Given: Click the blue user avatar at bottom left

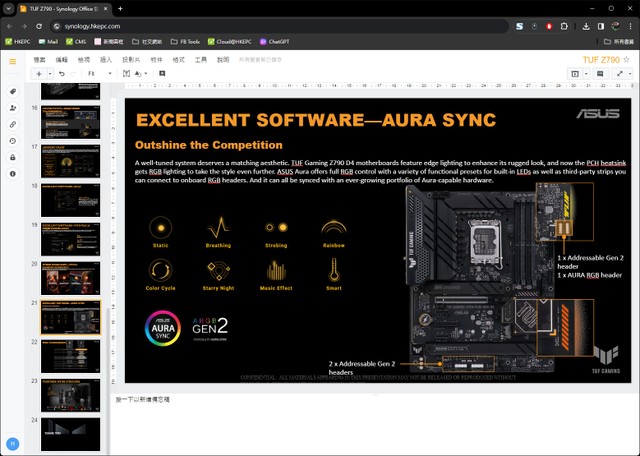Looking at the screenshot, I should point(13,444).
